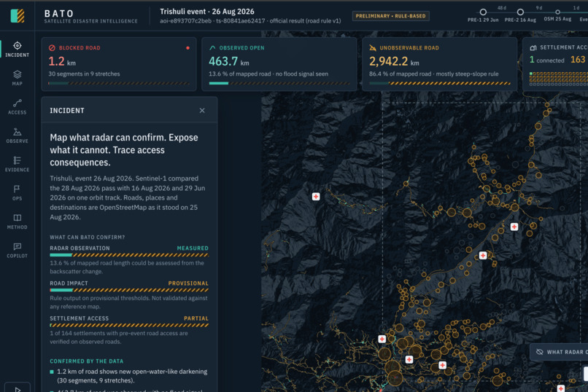Click '30 segments in 9 stretches' text
This screenshot has height=392, width=588.
pyautogui.click(x=84, y=74)
